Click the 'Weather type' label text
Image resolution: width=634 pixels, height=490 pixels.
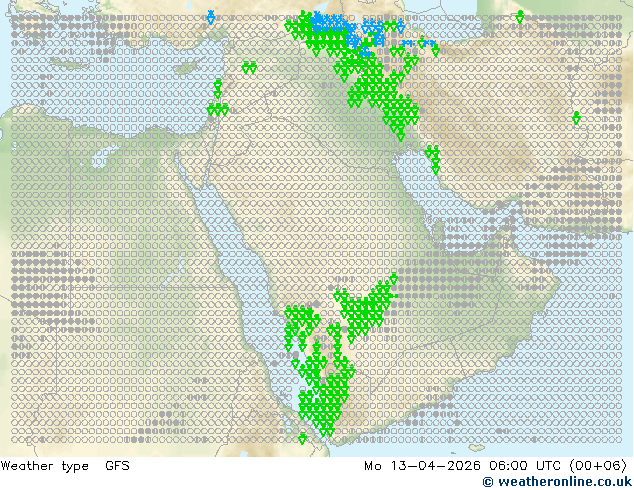(44, 466)
